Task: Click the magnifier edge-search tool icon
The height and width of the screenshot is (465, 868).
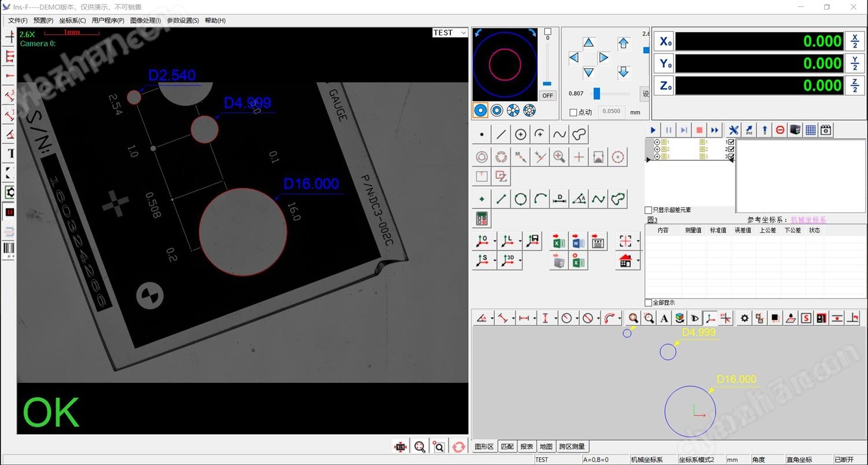Action: 560,157
